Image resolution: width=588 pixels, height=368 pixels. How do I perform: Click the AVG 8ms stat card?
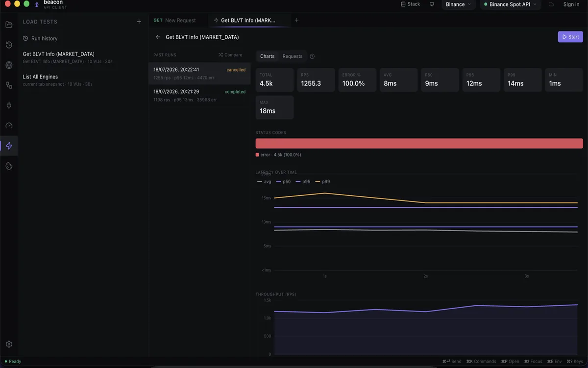click(x=398, y=80)
